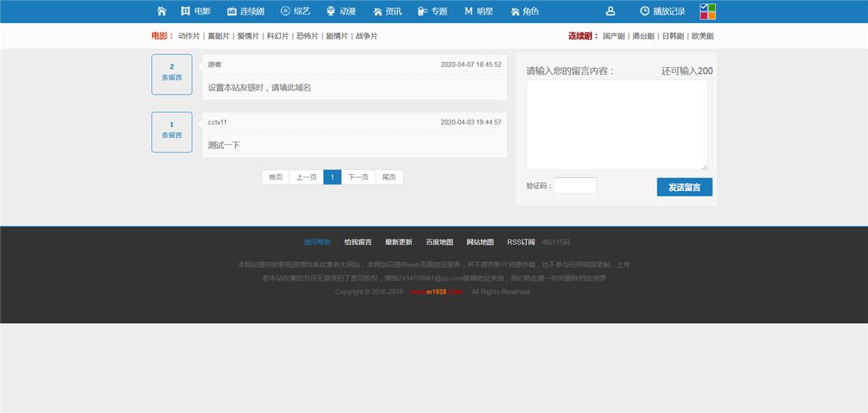Open 网站地图 footer link
This screenshot has height=413, width=868.
(480, 242)
